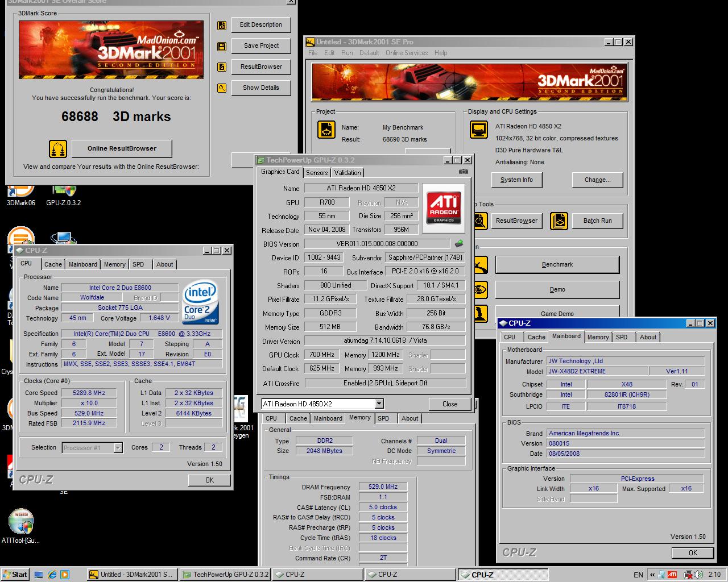Click the Save Project floppy icon

coord(221,47)
